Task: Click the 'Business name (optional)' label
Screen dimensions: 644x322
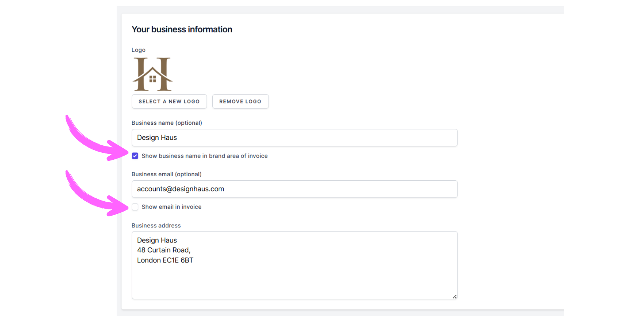Action: click(167, 123)
